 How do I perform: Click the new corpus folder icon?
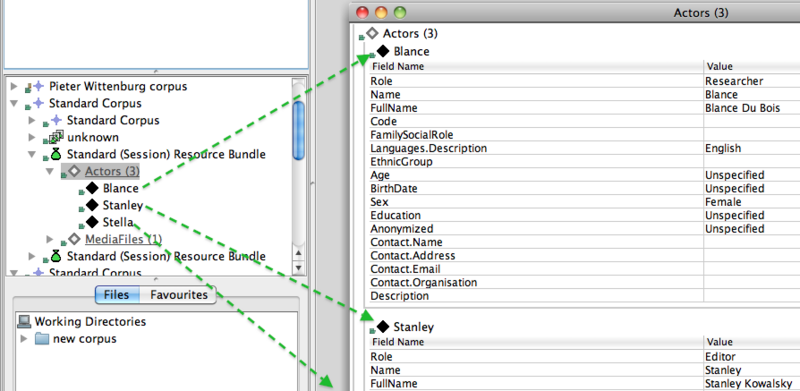[x=42, y=338]
